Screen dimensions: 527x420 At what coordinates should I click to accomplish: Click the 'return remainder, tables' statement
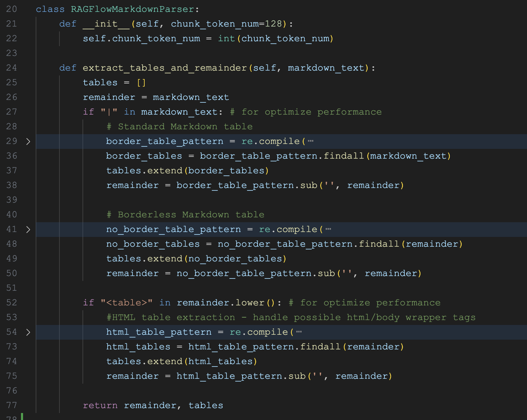click(153, 405)
